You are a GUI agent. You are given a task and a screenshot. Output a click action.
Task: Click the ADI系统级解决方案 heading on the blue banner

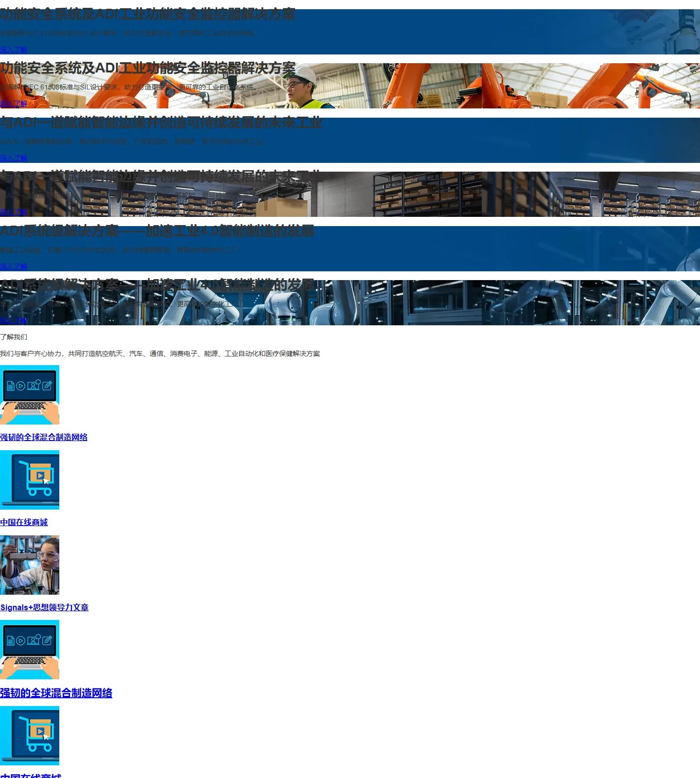point(157,231)
